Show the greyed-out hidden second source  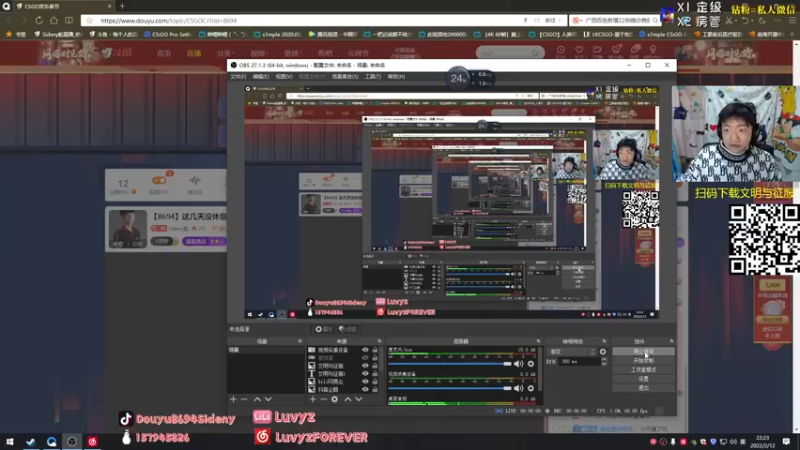click(x=365, y=358)
